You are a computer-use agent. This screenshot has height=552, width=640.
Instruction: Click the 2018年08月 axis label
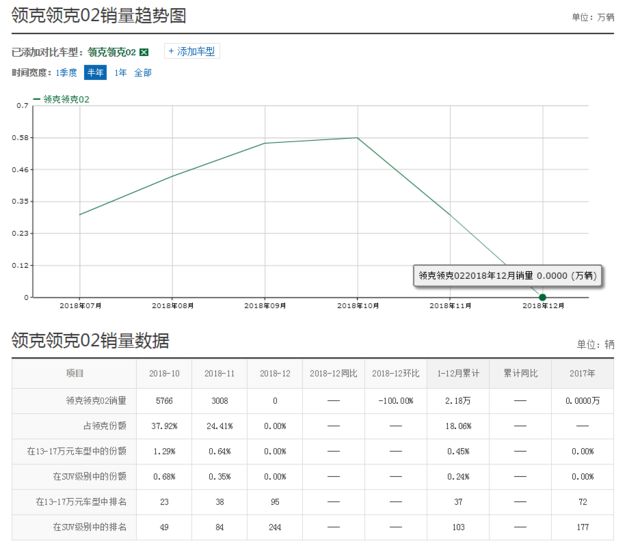click(173, 305)
